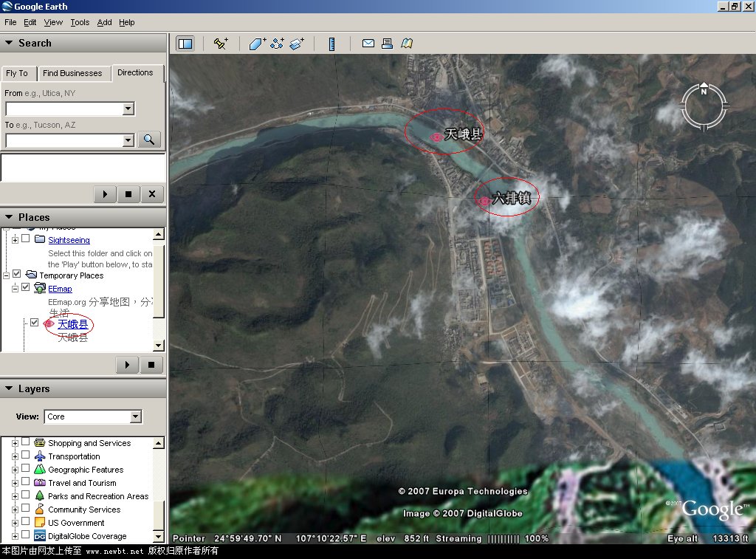
Task: Open the File menu
Action: tap(10, 22)
